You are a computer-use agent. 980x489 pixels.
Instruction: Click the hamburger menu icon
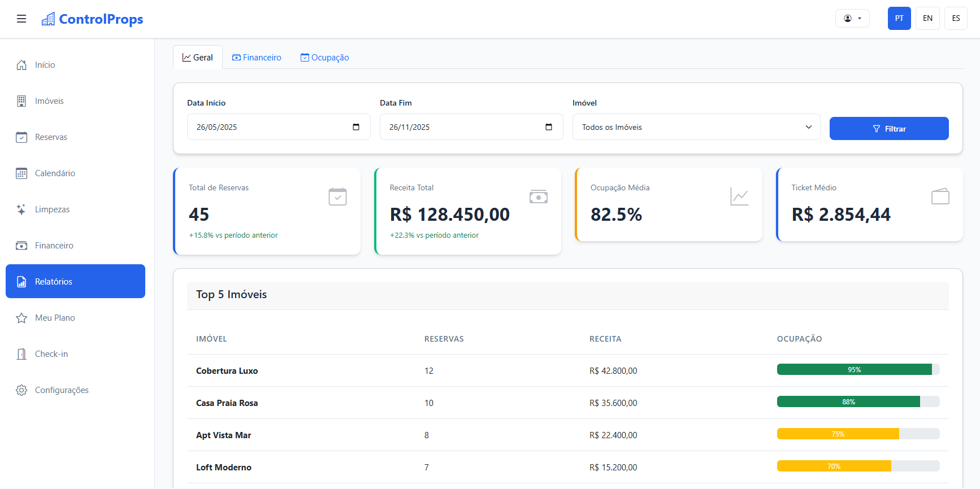(x=21, y=19)
